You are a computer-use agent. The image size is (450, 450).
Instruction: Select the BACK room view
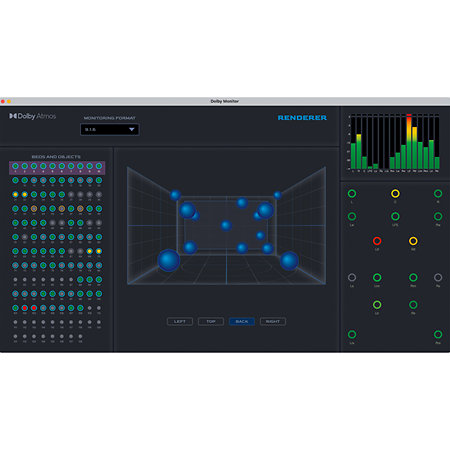coord(242,321)
